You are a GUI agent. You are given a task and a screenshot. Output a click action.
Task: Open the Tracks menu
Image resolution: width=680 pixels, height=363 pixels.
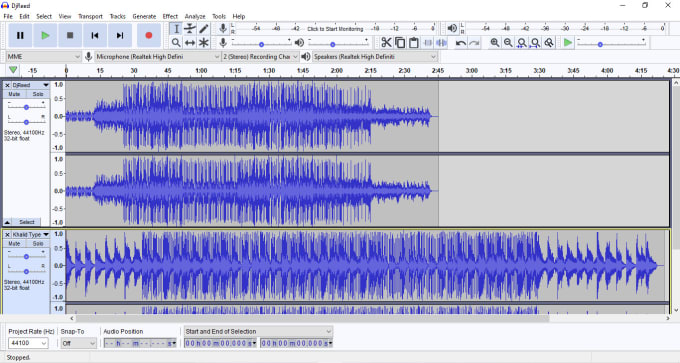117,16
